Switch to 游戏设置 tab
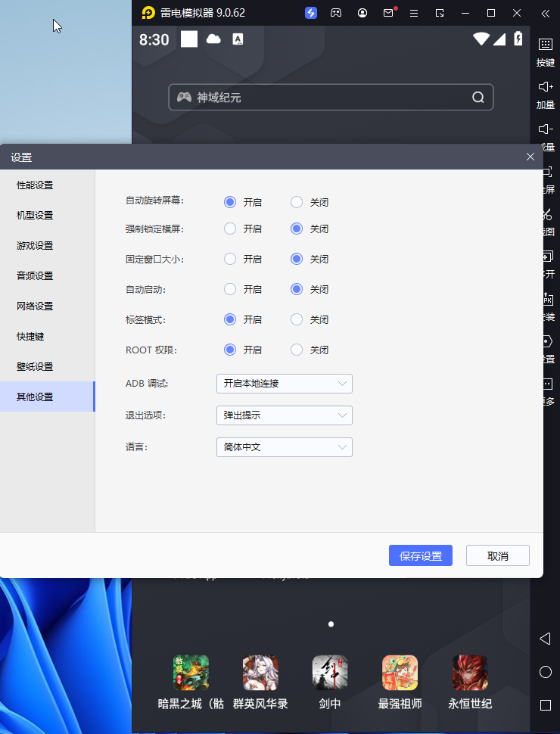This screenshot has height=734, width=560. 47,246
